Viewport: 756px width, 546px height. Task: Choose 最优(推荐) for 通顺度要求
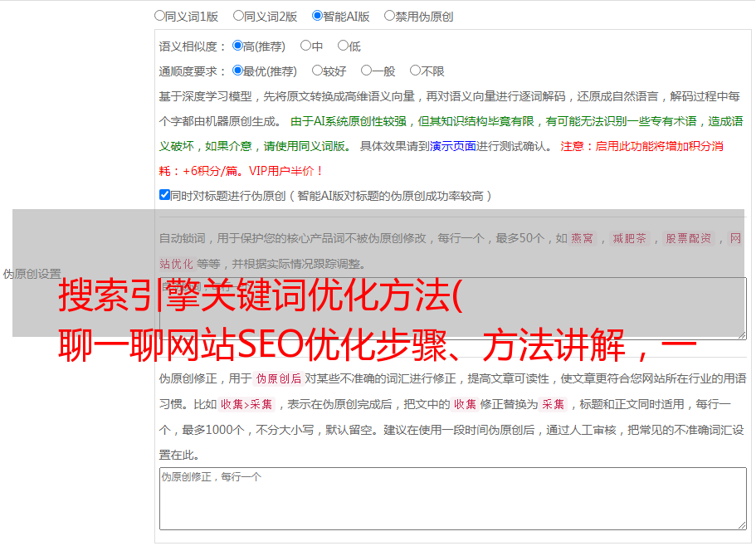(238, 71)
